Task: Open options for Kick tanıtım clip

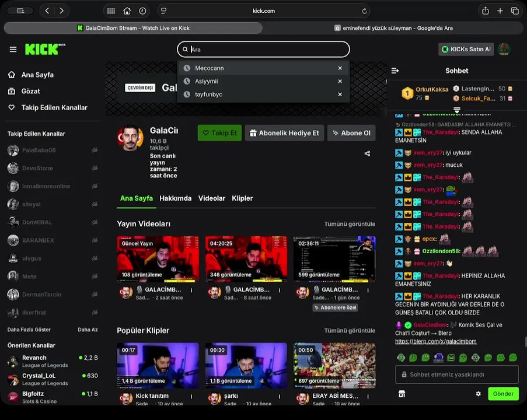Action: pyautogui.click(x=191, y=397)
